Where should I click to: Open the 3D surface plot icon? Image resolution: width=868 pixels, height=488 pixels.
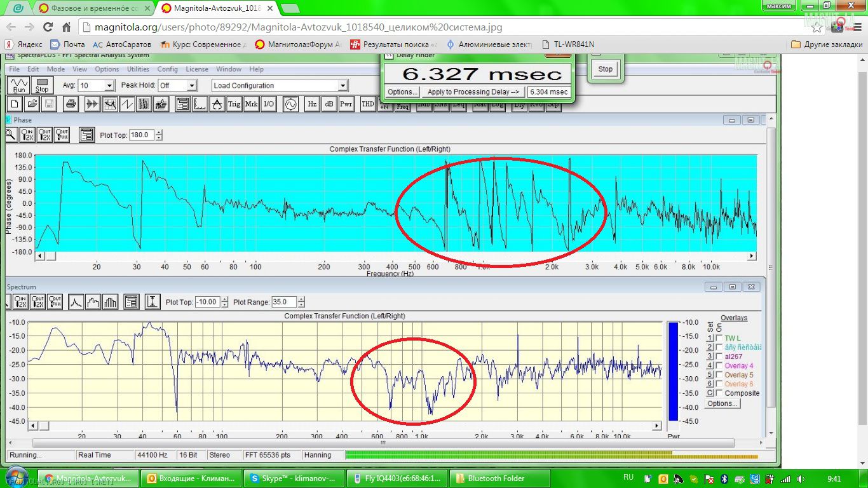161,104
